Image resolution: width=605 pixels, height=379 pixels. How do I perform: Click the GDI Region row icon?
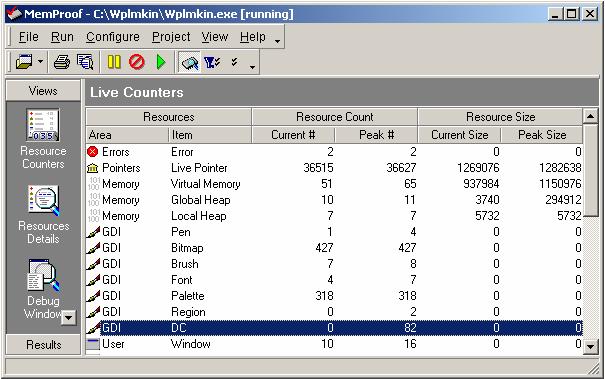(93, 312)
